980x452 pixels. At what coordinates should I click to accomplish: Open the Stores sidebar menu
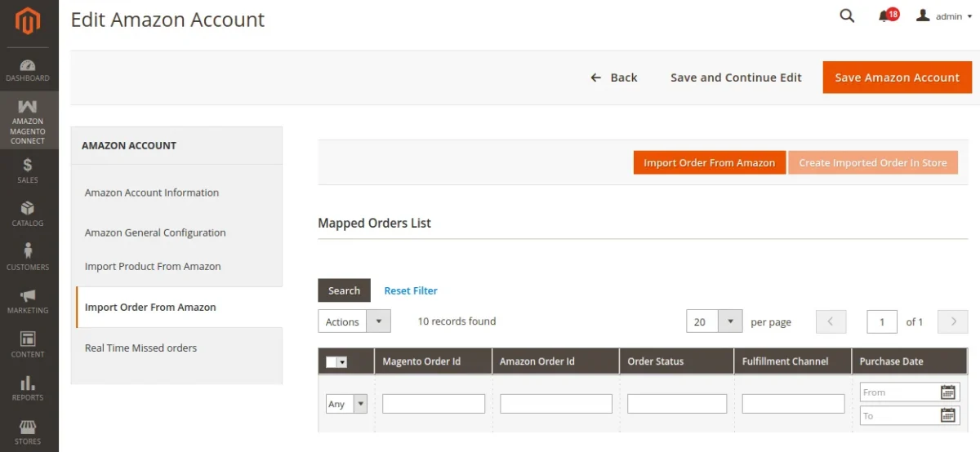[x=28, y=432]
